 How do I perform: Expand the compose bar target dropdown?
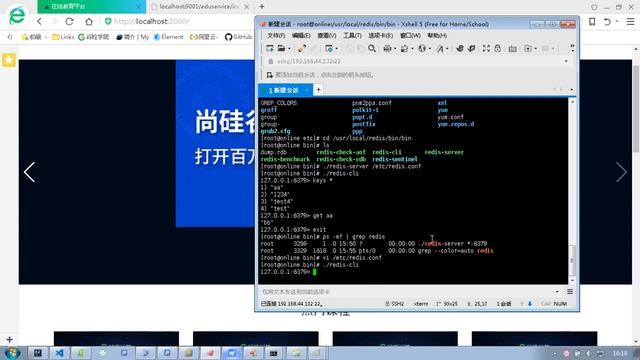(557, 292)
